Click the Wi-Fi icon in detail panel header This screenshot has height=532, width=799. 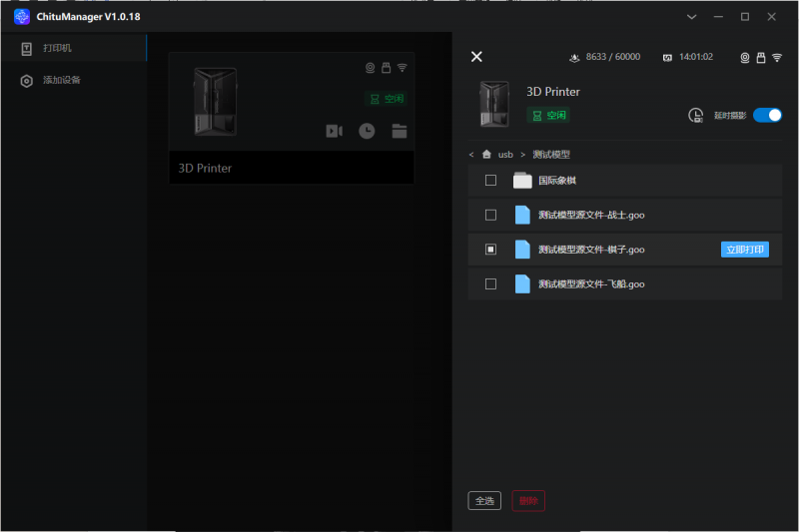click(x=777, y=58)
